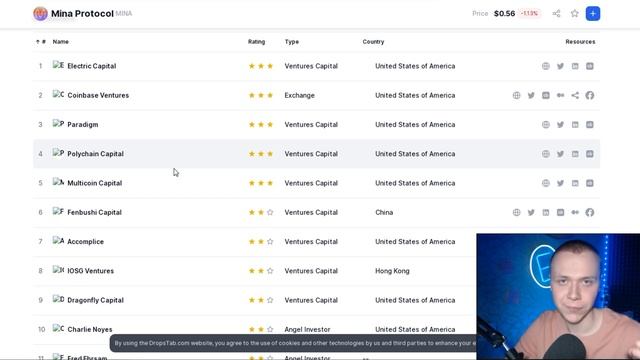Open Paradigm Twitter icon
This screenshot has height=360, width=640.
click(x=560, y=124)
